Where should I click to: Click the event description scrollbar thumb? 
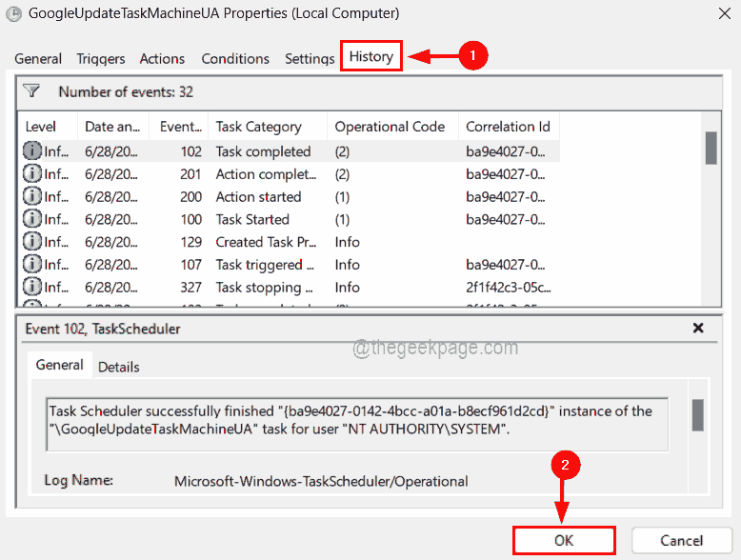[x=697, y=415]
